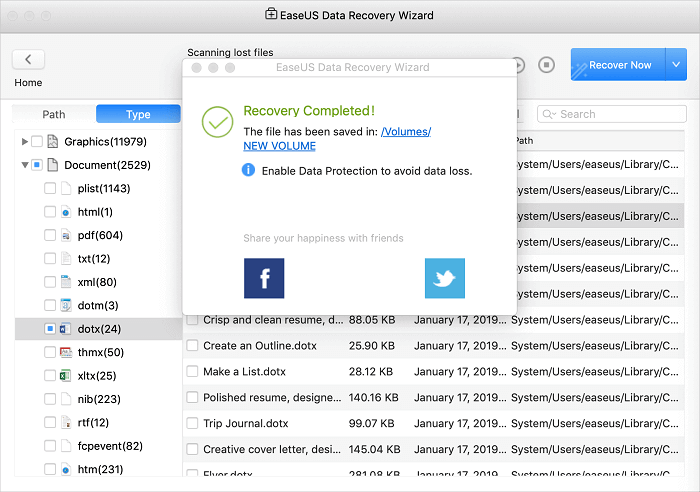
Task: Click the Enable Data Protection message
Action: (367, 171)
